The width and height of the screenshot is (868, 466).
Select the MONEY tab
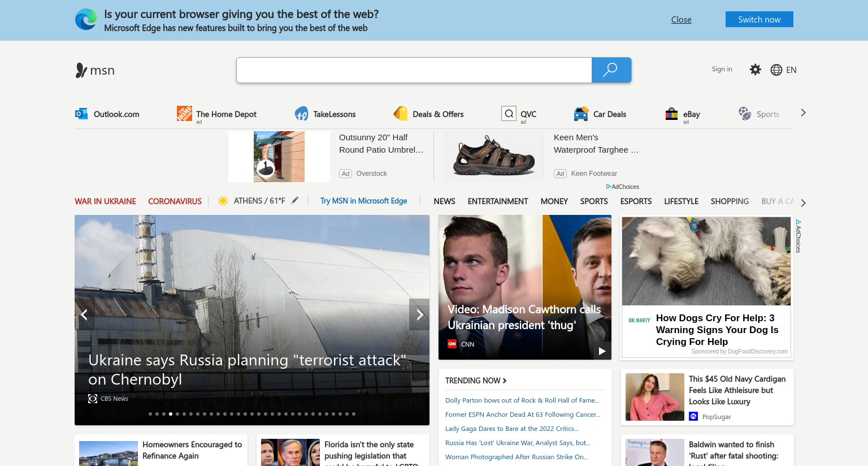(x=554, y=201)
